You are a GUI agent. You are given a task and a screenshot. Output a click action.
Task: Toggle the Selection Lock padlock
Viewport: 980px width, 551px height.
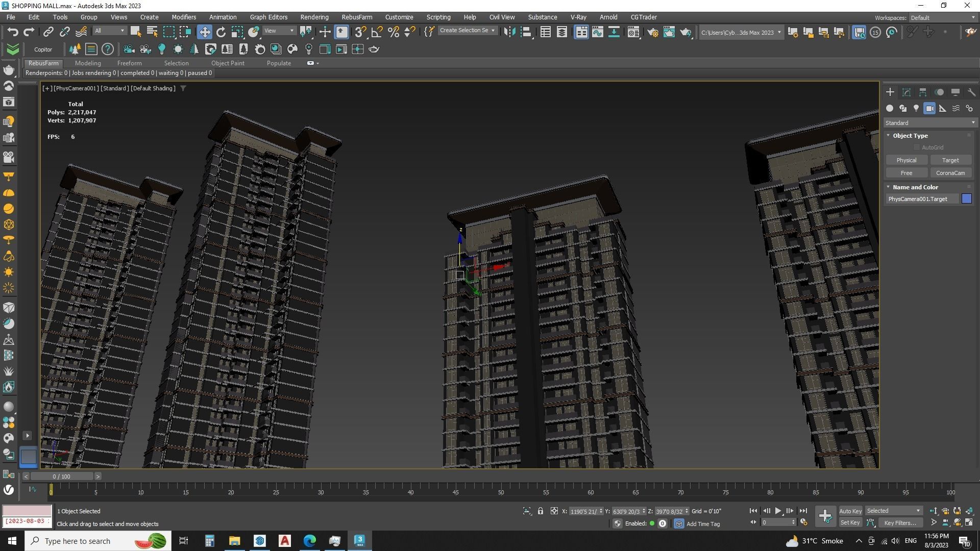click(x=541, y=511)
